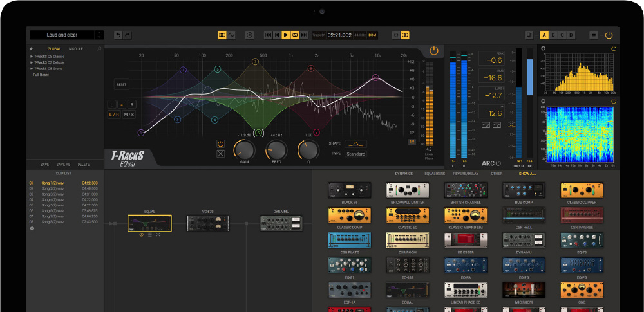Click Save As in the preset panel
This screenshot has height=312, width=644.
click(x=63, y=165)
